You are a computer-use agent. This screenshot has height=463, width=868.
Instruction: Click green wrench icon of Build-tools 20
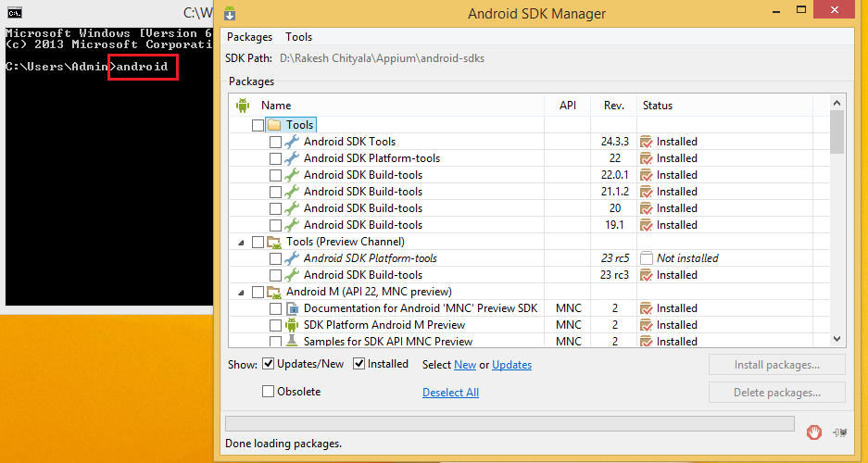tap(292, 208)
